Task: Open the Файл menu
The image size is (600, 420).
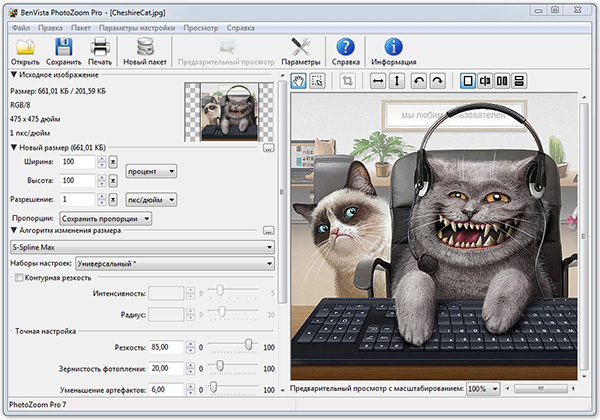Action: pos(20,28)
